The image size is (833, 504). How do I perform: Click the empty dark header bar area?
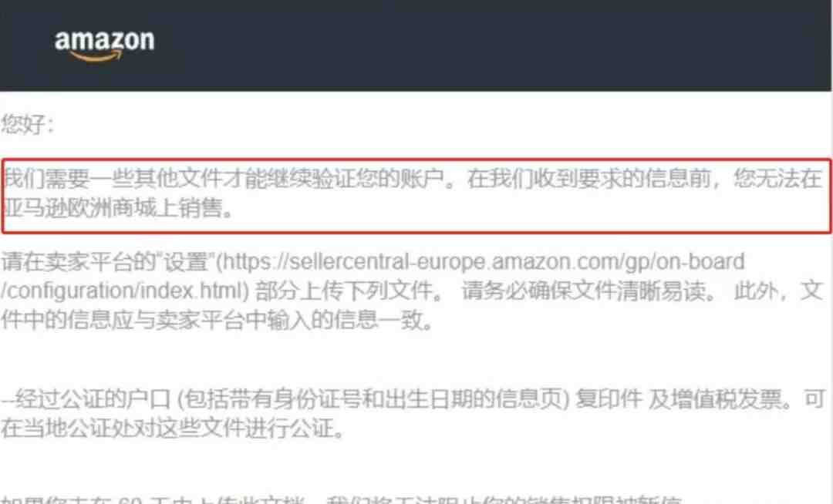point(494,45)
